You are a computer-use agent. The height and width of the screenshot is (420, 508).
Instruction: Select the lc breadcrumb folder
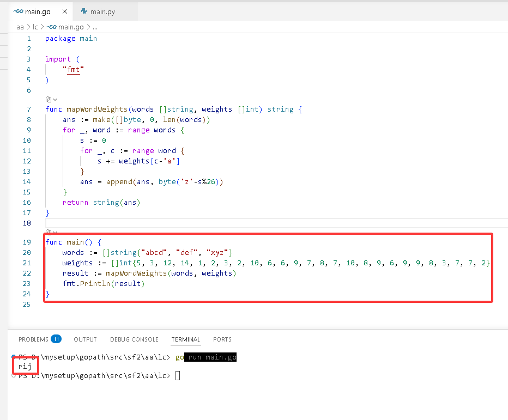coord(35,27)
